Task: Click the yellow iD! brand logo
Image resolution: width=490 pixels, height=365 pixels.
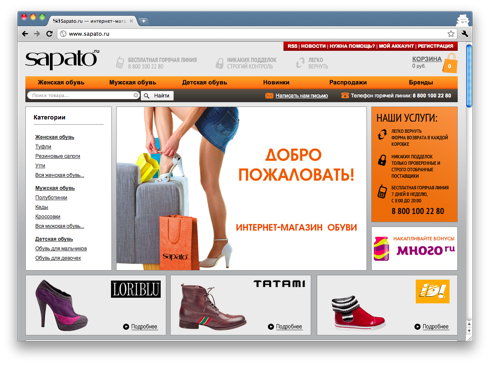Action: tap(433, 291)
